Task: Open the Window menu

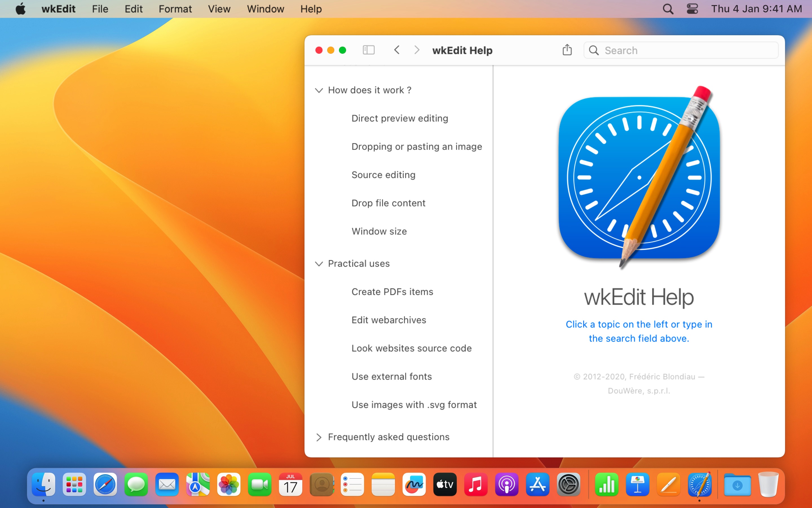Action: (x=265, y=9)
